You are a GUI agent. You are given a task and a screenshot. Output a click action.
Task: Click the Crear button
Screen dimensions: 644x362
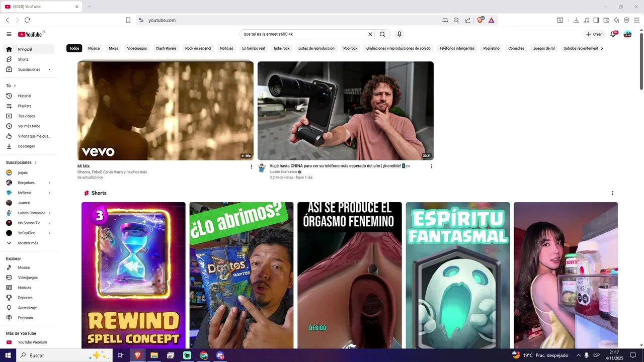594,34
